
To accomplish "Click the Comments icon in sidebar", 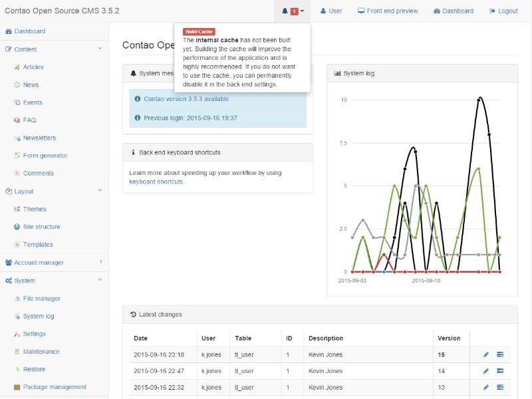I will (17, 173).
